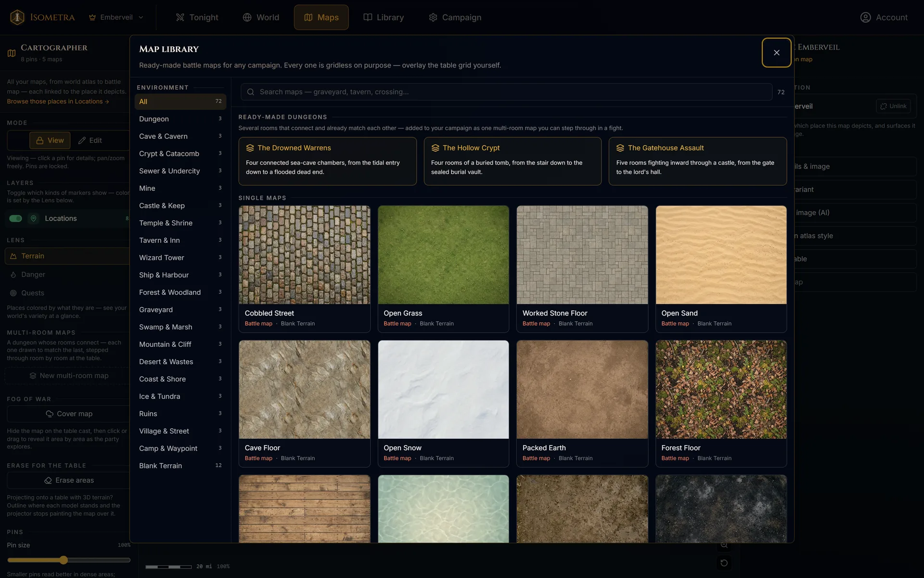Pick the Packed Earth map thumbnail
924x578 pixels.
click(582, 390)
